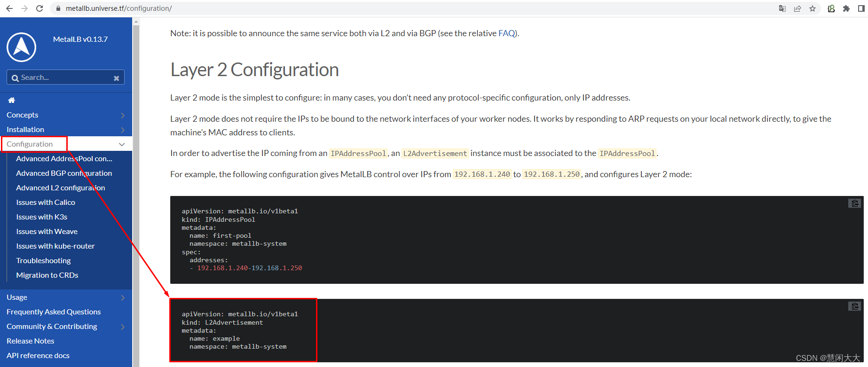Clear the search box with the X icon
This screenshot has height=367, width=868.
(x=116, y=78)
